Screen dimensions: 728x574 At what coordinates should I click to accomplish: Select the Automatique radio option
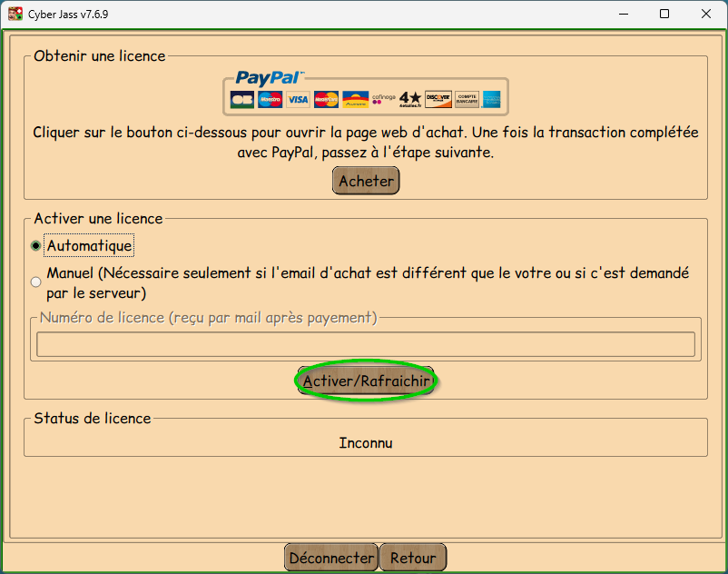[x=35, y=245]
